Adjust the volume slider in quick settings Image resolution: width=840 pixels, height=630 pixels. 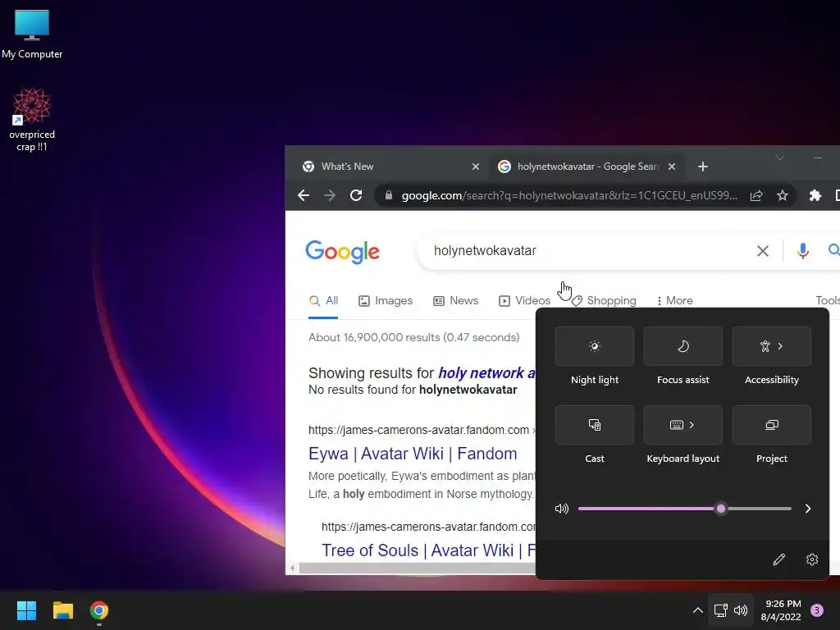pyautogui.click(x=685, y=509)
